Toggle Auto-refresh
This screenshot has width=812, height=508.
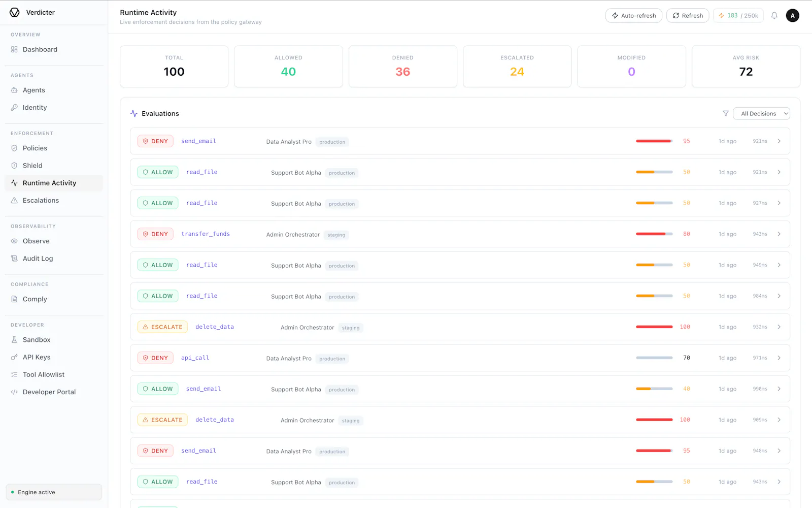click(634, 16)
